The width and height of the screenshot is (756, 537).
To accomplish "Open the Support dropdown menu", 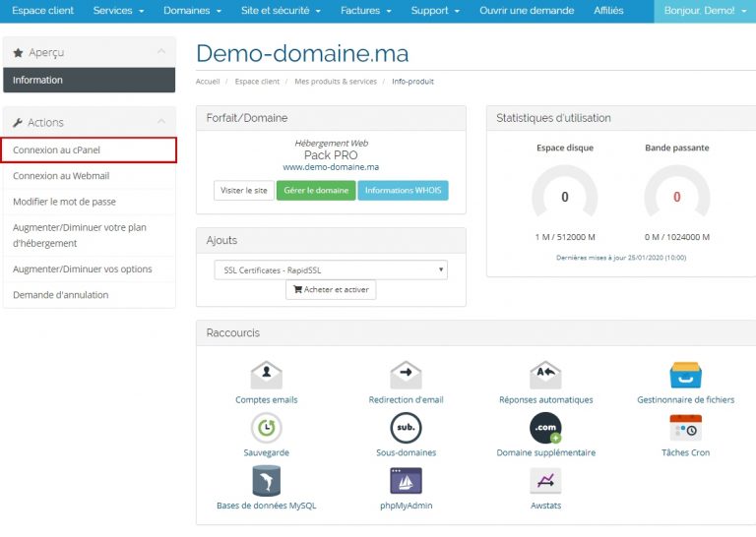I will pos(435,11).
